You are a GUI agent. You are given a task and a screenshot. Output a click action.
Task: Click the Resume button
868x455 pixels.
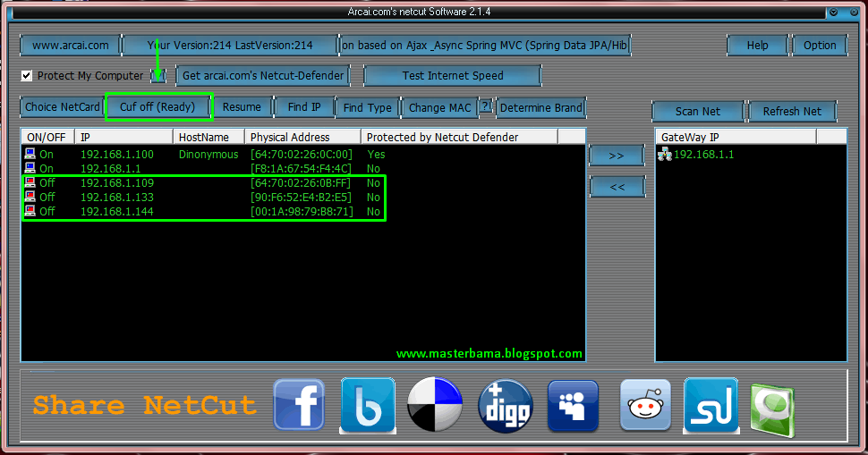point(242,106)
